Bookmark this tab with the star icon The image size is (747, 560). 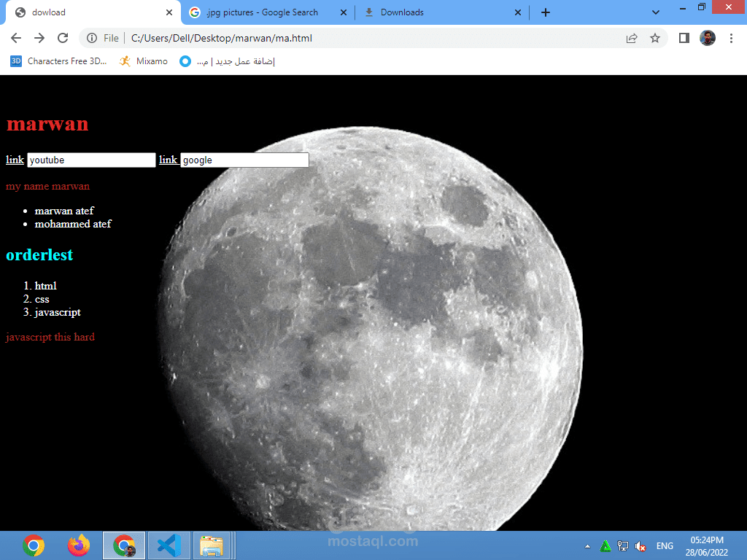pos(655,38)
